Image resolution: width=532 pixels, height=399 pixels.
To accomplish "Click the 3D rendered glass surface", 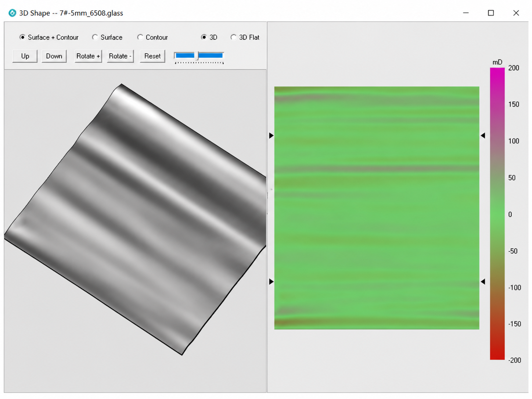I will [x=135, y=219].
